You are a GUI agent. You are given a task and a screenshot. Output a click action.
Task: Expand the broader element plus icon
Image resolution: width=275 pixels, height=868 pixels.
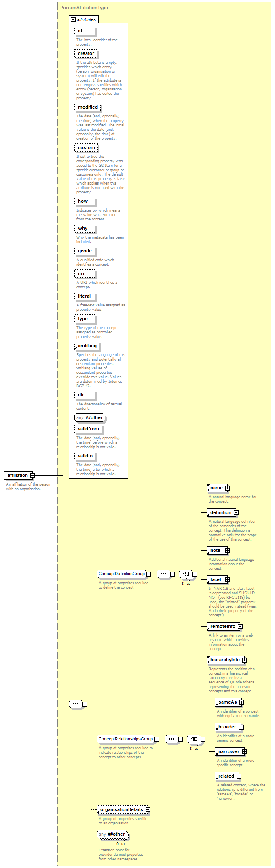[x=241, y=727]
